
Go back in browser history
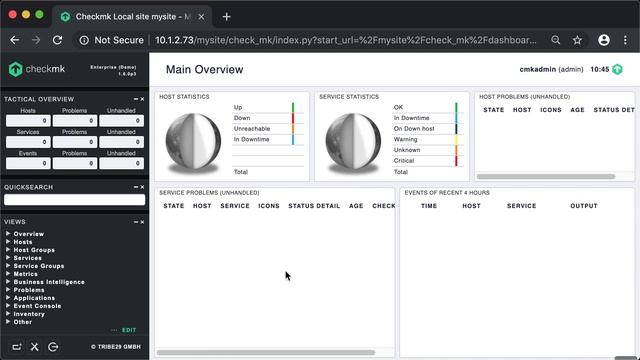click(x=15, y=40)
